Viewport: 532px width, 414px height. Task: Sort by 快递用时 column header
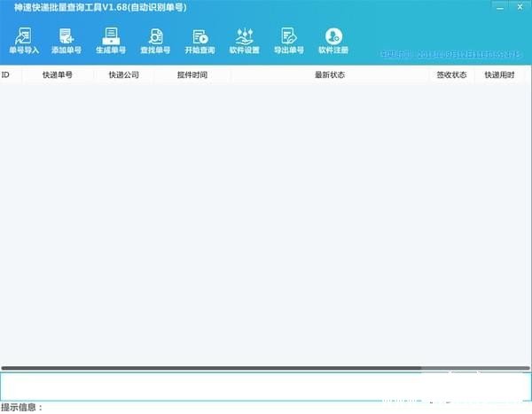499,75
